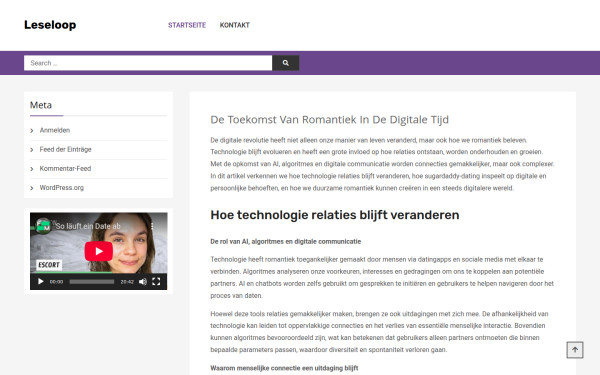Mute the video with speaker icon
The height and width of the screenshot is (375, 600).
point(143,282)
